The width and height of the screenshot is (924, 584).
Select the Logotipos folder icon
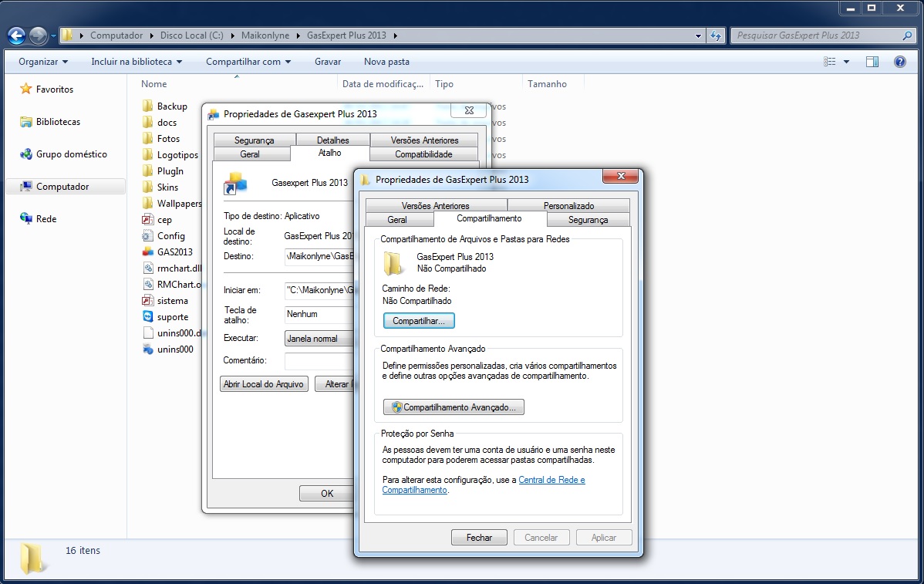click(x=147, y=154)
